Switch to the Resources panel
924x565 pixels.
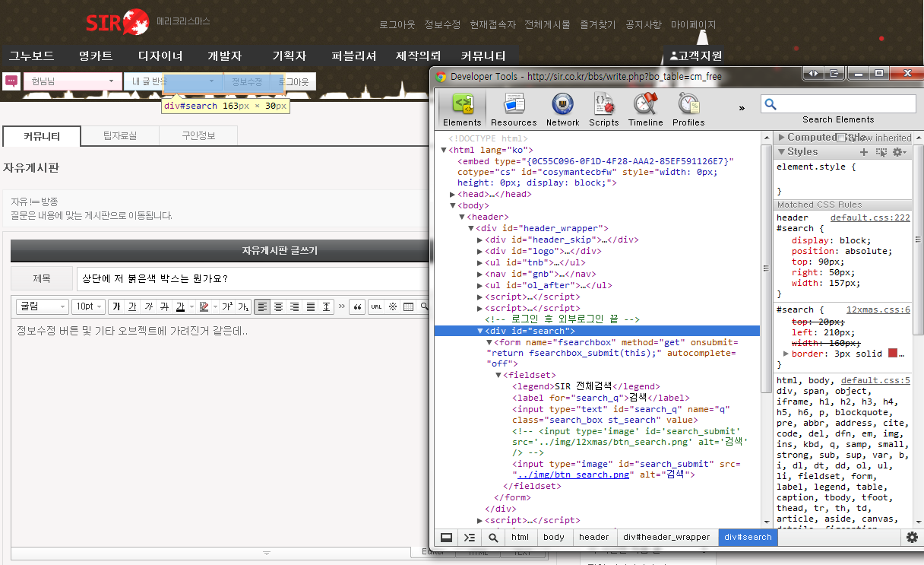point(514,109)
